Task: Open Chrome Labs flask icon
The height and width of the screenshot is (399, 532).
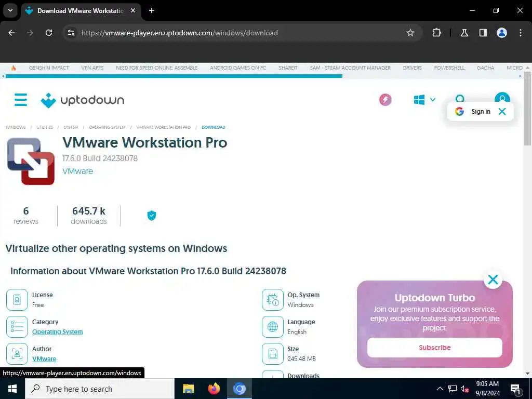Action: click(464, 33)
